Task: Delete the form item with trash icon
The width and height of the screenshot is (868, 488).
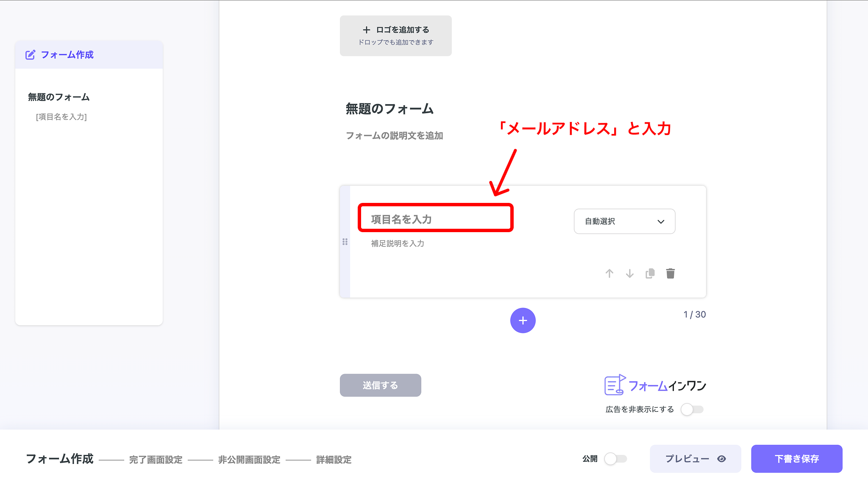Action: 670,273
